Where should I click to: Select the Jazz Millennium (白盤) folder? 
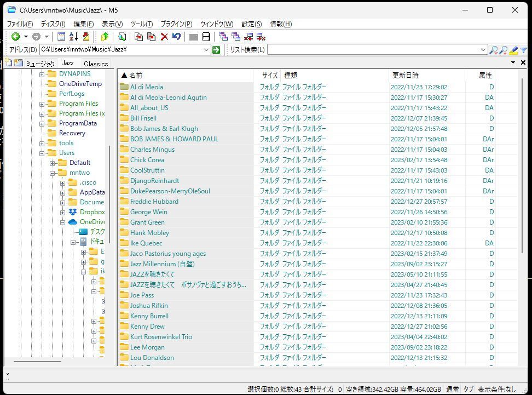162,264
